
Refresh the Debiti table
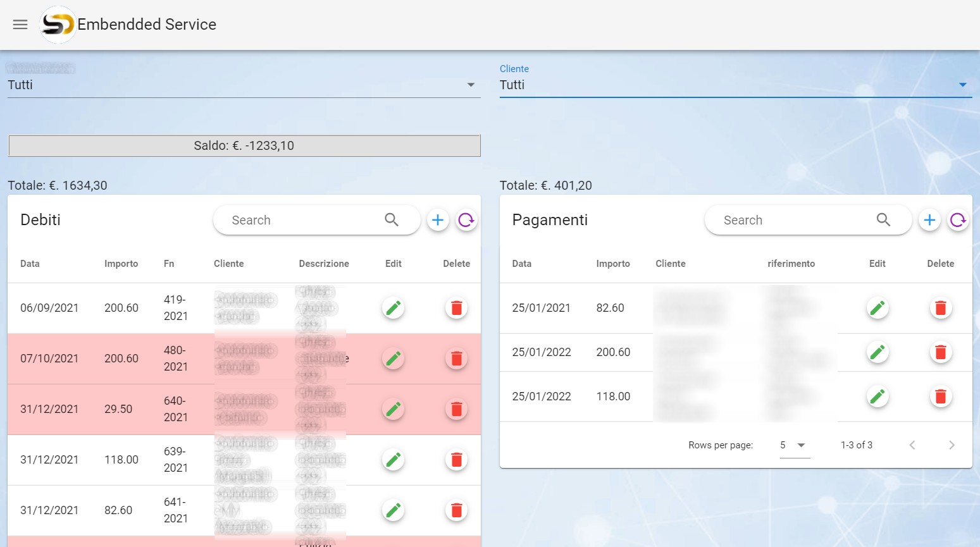pyautogui.click(x=467, y=220)
